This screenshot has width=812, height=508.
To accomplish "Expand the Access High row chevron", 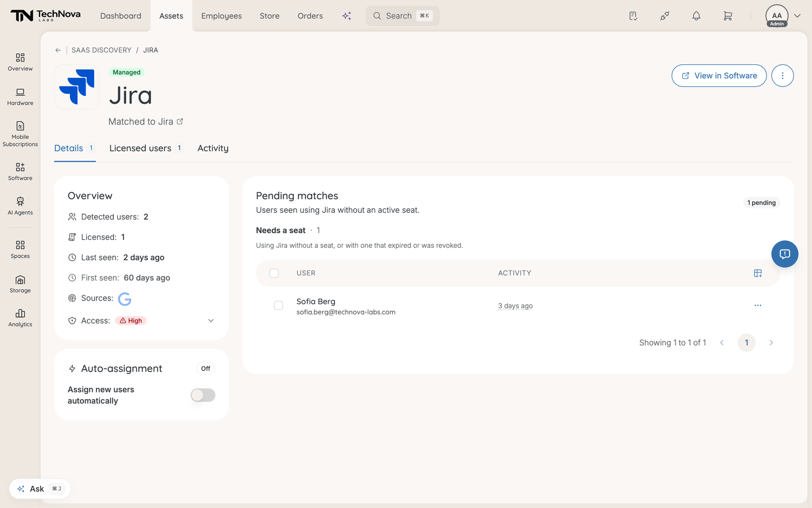I will tap(211, 321).
